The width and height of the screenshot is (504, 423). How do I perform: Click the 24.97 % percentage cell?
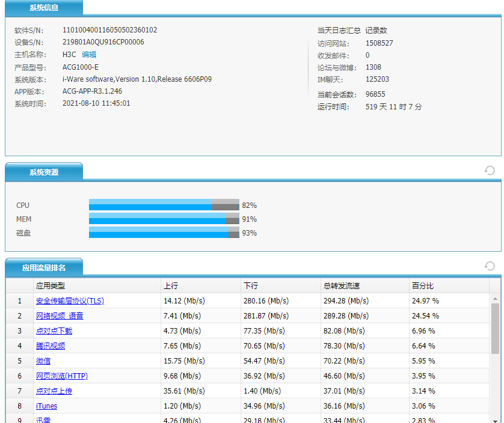click(x=425, y=301)
